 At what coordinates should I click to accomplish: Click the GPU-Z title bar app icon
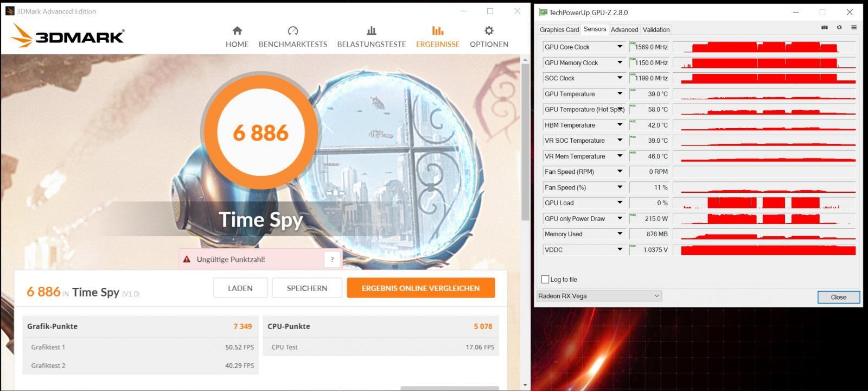point(542,12)
